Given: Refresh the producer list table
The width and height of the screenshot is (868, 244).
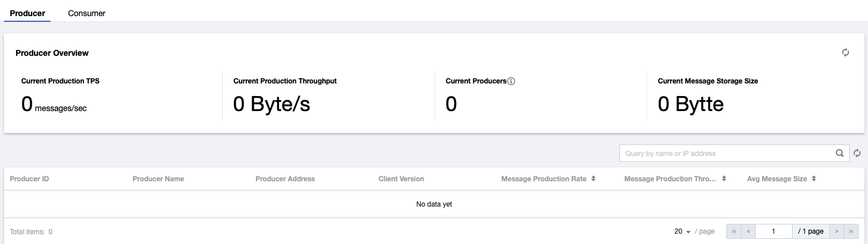Looking at the screenshot, I should [x=857, y=153].
